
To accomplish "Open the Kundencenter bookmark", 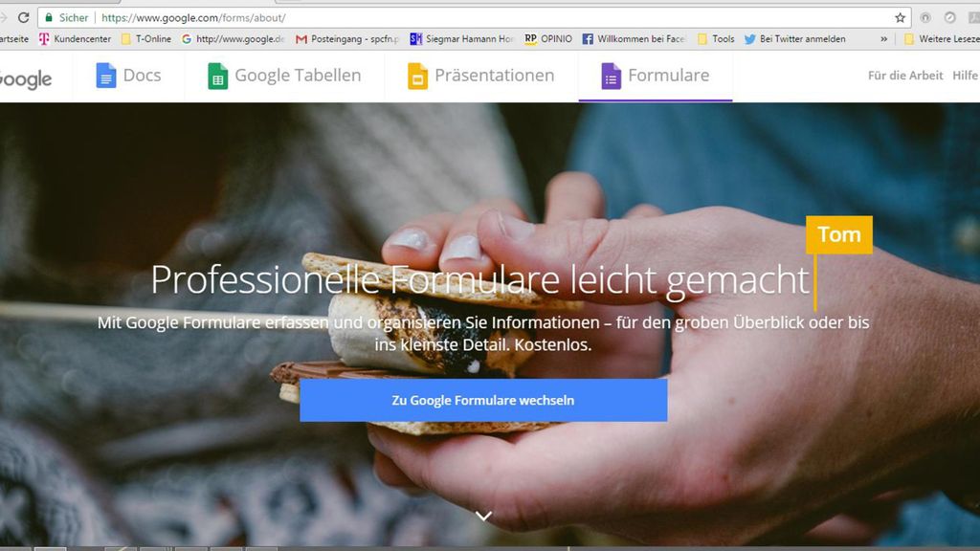I will 75,38.
